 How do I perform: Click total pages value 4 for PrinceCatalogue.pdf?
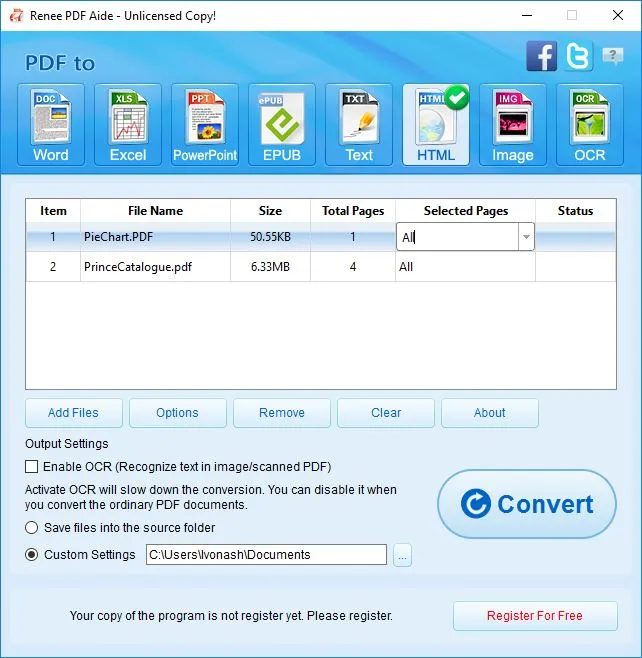pyautogui.click(x=353, y=267)
